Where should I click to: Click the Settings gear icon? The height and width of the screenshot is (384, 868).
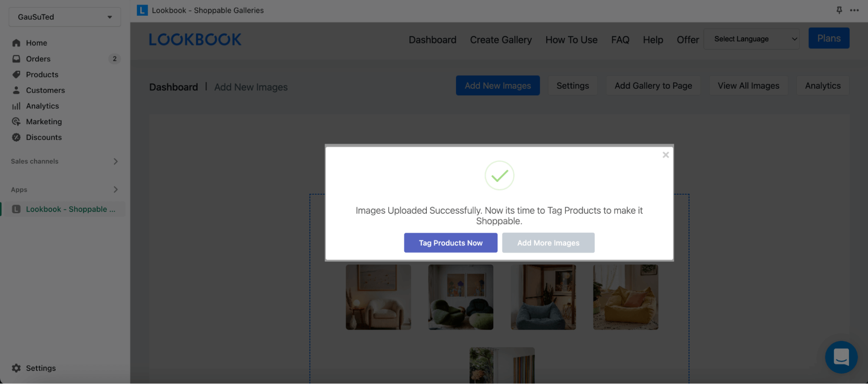point(17,368)
